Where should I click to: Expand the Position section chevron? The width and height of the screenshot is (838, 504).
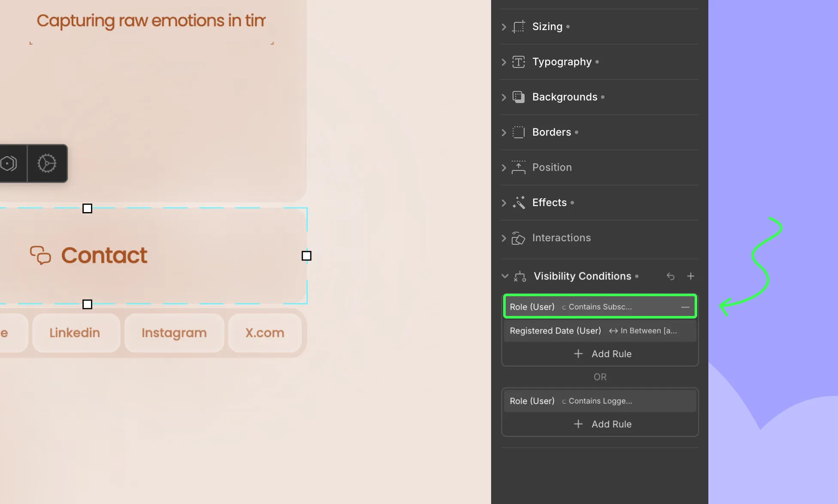click(504, 167)
